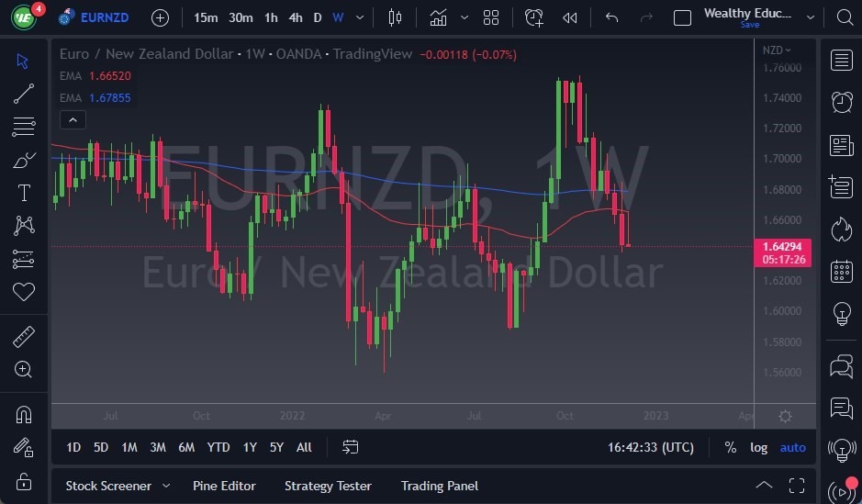Open the Strategy Tester tab
862x504 pixels.
[x=329, y=486]
